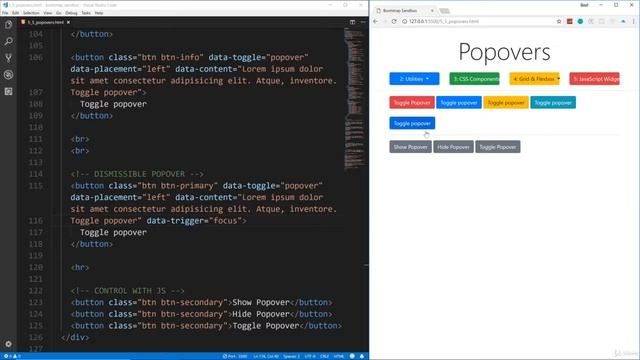640x360 pixels.
Task: Open the Extensions view
Action: [x=9, y=91]
